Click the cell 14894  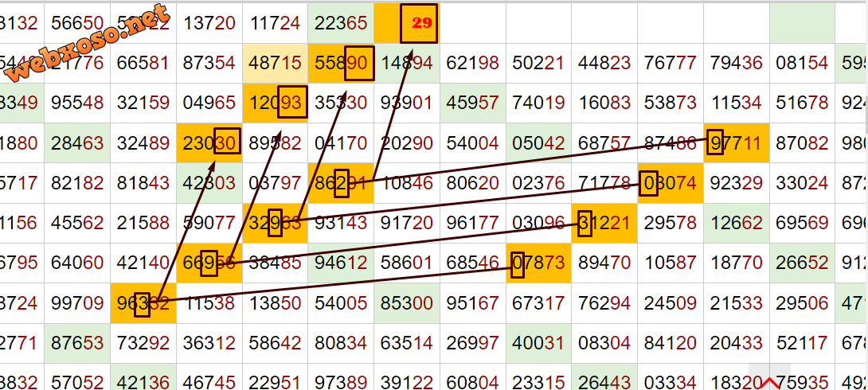coord(407,63)
